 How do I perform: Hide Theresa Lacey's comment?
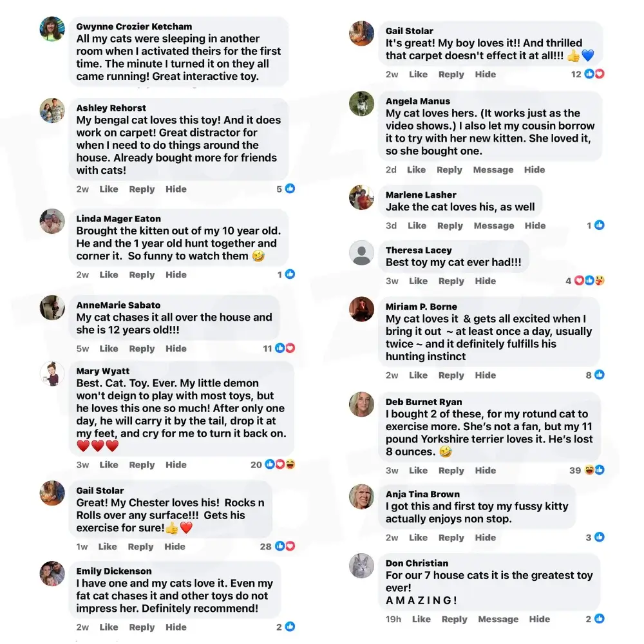coord(486,281)
